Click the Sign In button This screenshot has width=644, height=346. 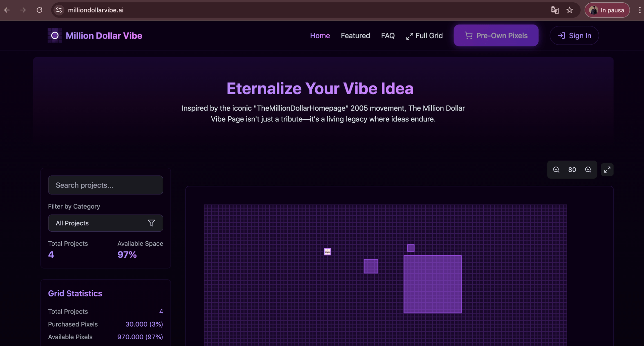point(574,36)
